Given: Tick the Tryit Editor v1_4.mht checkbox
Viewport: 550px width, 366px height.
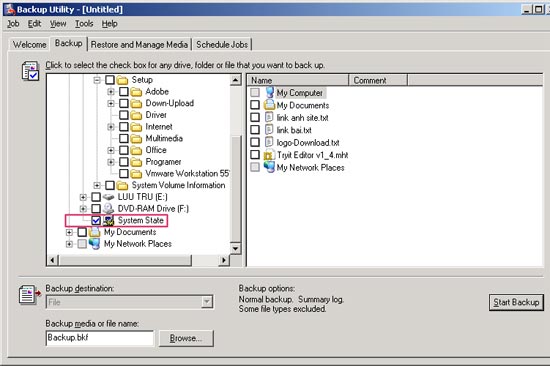Looking at the screenshot, I should click(x=255, y=155).
